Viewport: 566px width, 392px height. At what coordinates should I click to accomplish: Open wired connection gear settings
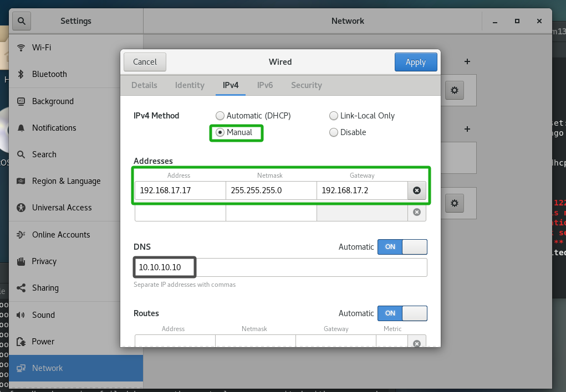click(x=455, y=90)
